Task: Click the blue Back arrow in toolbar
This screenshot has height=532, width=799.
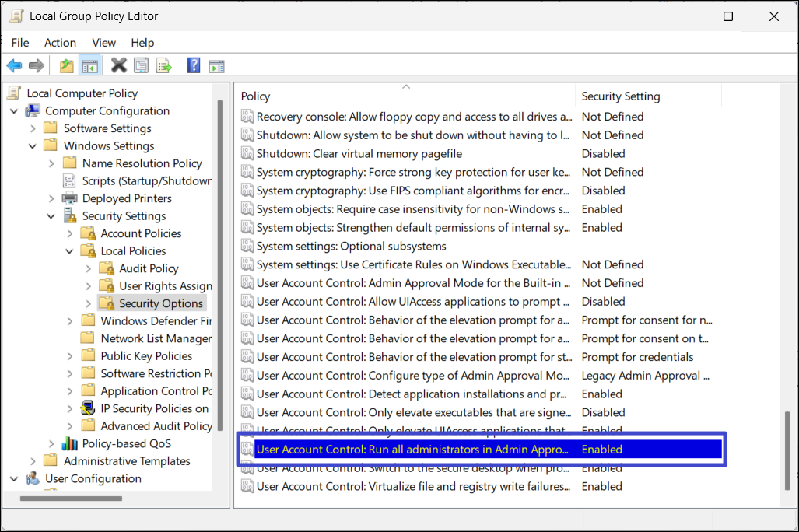Action: [14, 66]
